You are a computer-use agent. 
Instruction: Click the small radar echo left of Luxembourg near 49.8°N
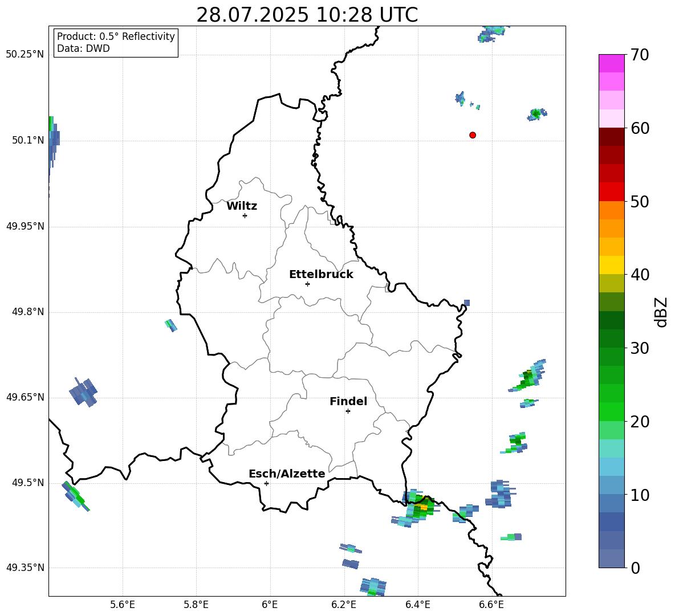[x=171, y=325]
